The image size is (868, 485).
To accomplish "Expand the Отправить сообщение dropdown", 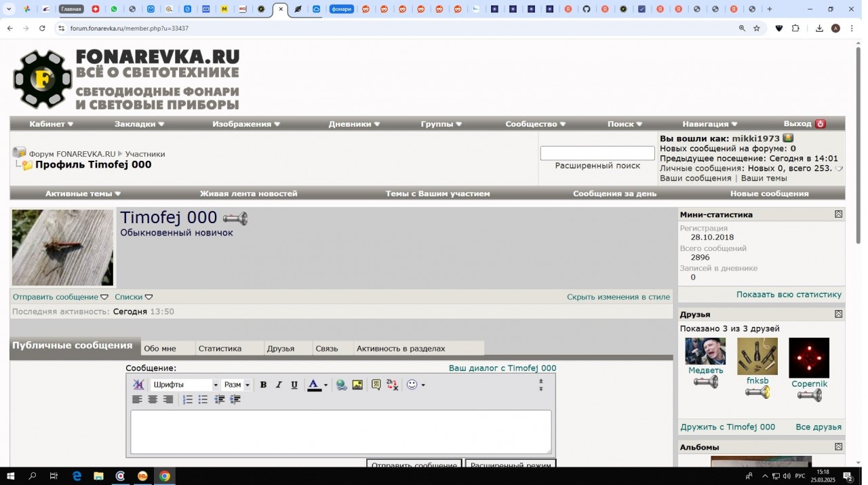I will [x=60, y=297].
